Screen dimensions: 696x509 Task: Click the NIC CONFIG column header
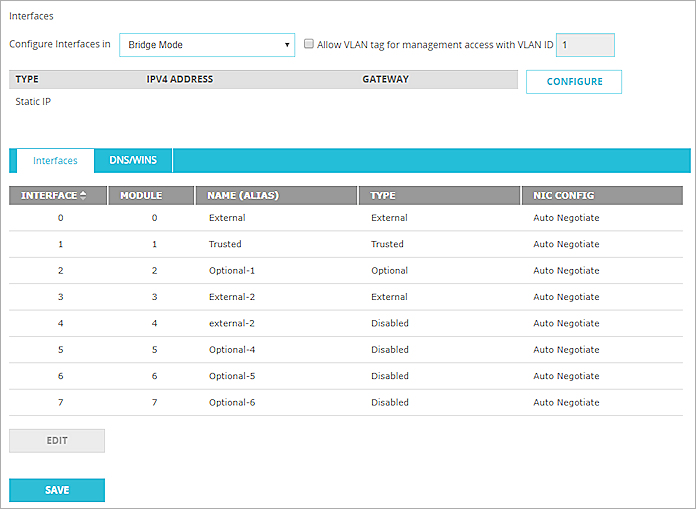pyautogui.click(x=563, y=195)
